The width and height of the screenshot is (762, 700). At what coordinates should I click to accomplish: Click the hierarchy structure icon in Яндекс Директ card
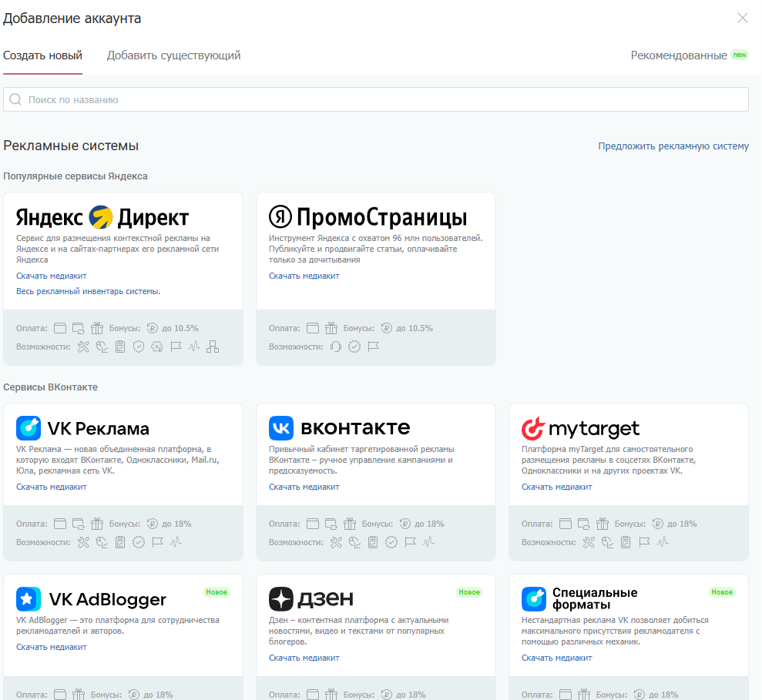pyautogui.click(x=213, y=347)
